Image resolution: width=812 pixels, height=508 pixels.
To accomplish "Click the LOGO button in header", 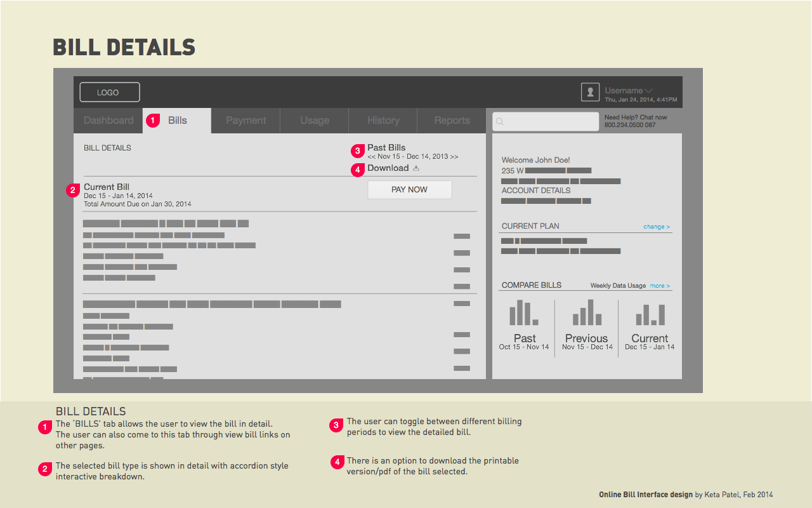I will 110,92.
